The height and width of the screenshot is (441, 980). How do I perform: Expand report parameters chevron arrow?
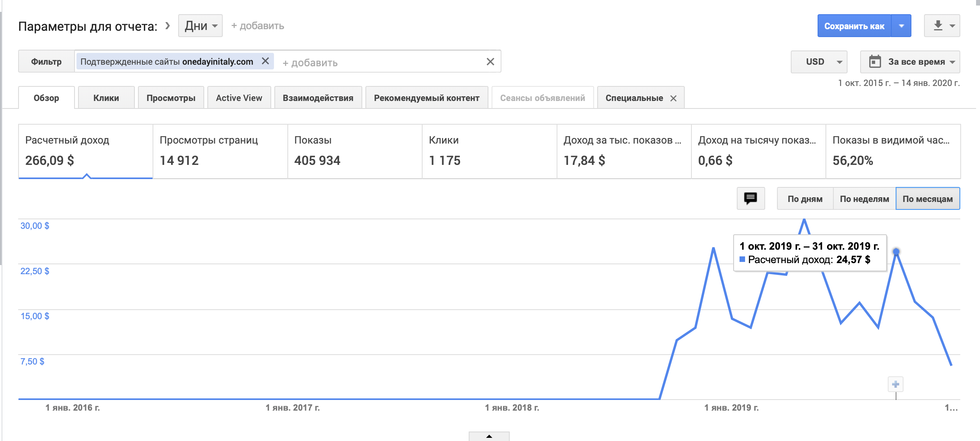pyautogui.click(x=168, y=26)
